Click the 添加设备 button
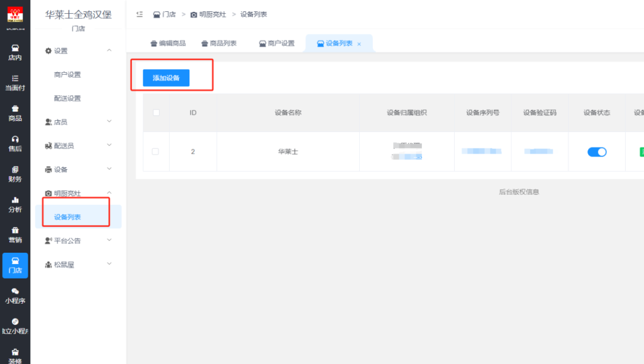Image resolution: width=644 pixels, height=364 pixels. [x=166, y=78]
